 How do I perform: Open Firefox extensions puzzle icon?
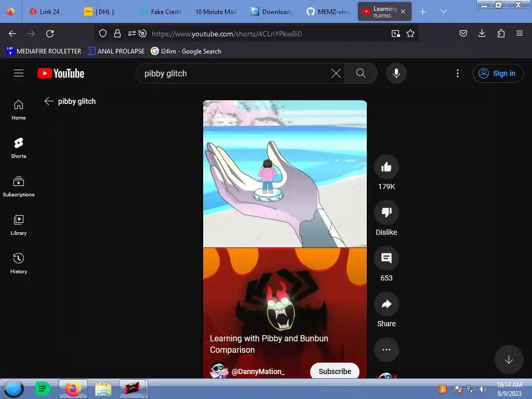501,33
